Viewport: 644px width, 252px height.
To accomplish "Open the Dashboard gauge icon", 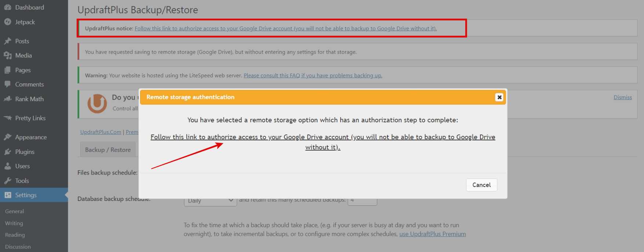I will pyautogui.click(x=8, y=7).
